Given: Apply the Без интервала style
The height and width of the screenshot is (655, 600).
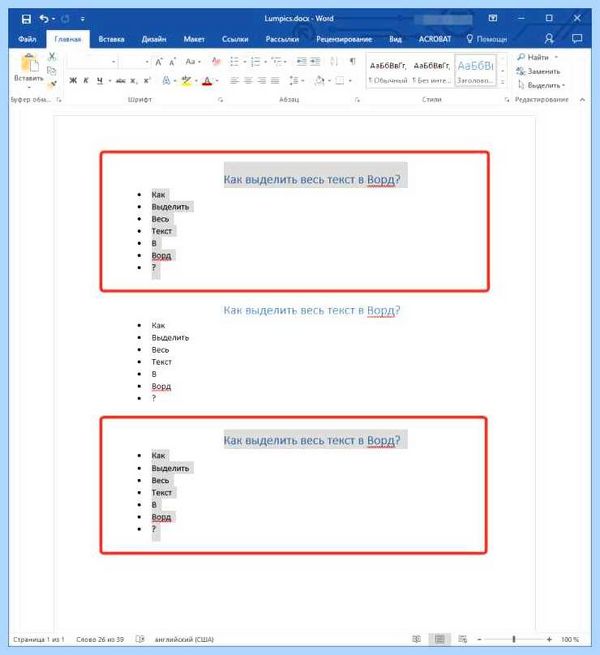Looking at the screenshot, I should 432,71.
